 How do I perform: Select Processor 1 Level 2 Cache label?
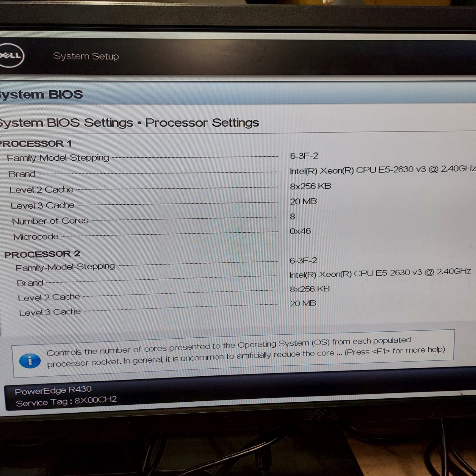pyautogui.click(x=41, y=190)
